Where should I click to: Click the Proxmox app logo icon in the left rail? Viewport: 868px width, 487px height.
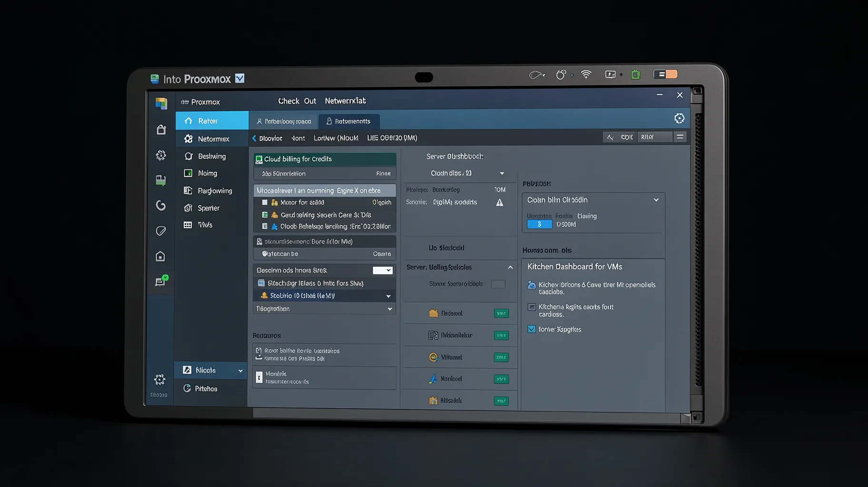tap(161, 103)
